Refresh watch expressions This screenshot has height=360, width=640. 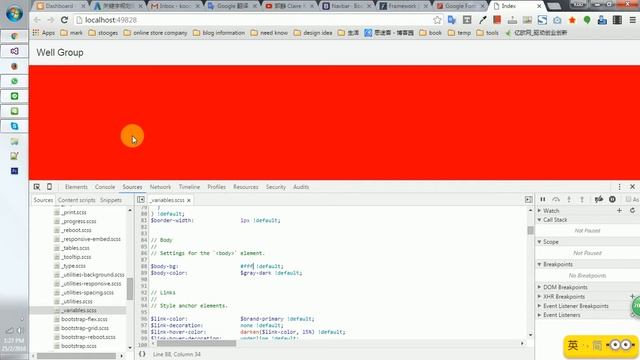tap(632, 210)
